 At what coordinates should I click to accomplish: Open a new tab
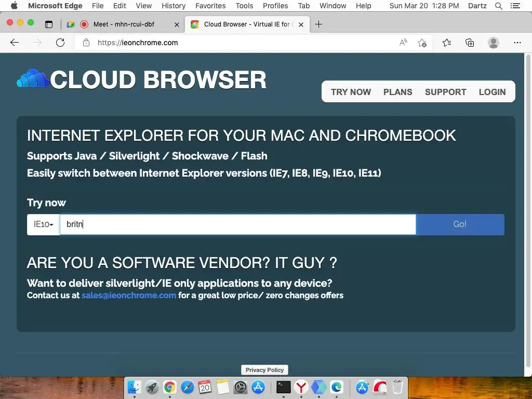pyautogui.click(x=318, y=24)
